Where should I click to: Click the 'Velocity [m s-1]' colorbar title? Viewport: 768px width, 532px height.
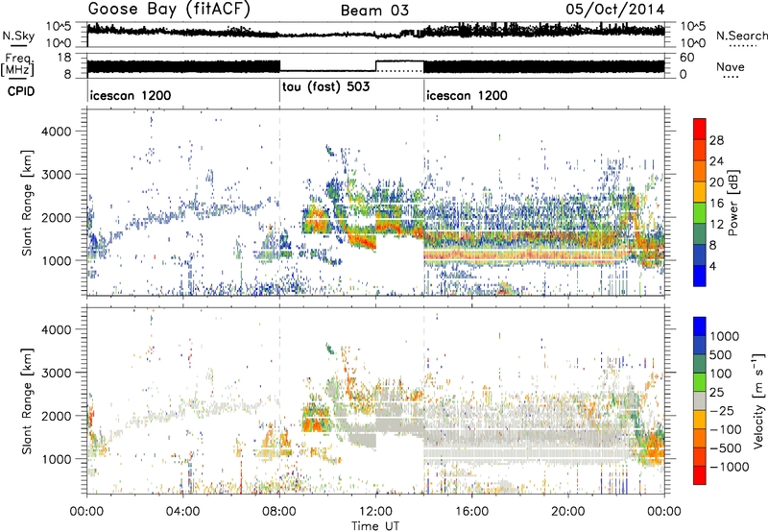coord(758,399)
